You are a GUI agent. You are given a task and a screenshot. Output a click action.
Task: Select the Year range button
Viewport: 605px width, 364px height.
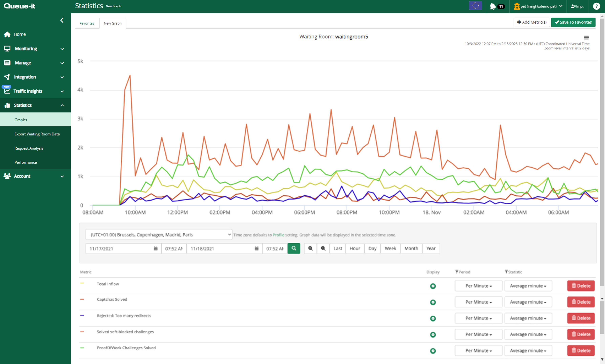(x=431, y=248)
